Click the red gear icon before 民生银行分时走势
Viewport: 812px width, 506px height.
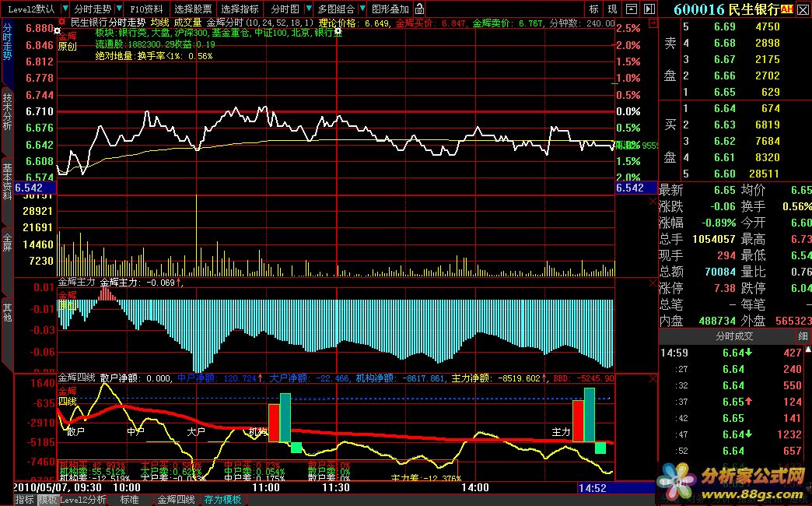pyautogui.click(x=61, y=23)
